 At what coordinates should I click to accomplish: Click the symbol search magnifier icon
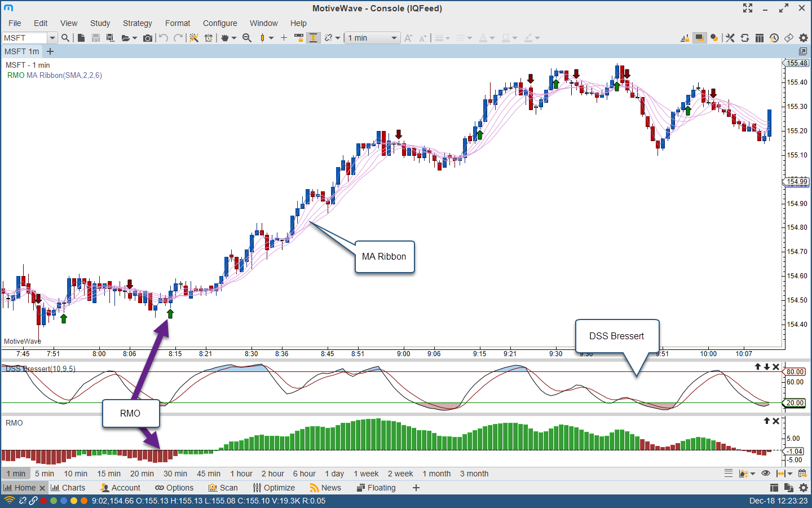[65, 38]
